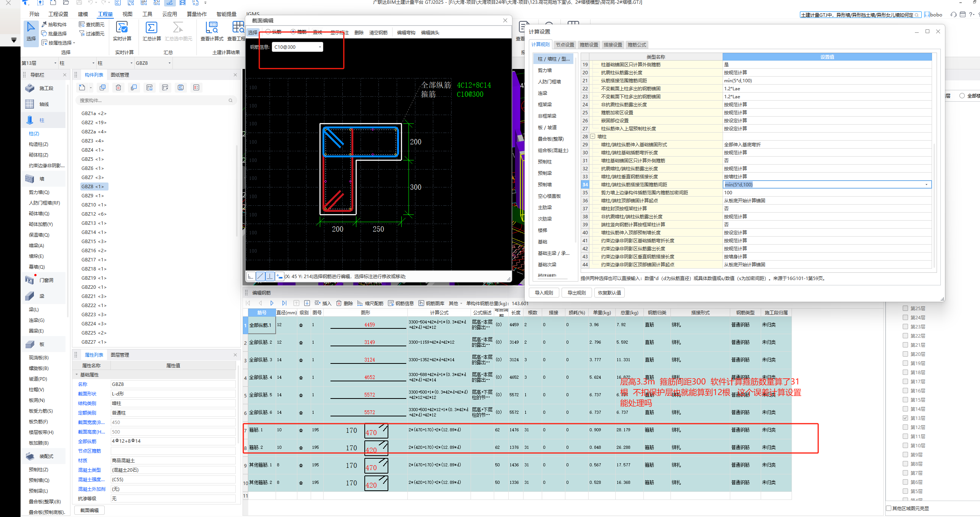Click 缩尺配筋 icon in rebar toolbar

(360, 303)
